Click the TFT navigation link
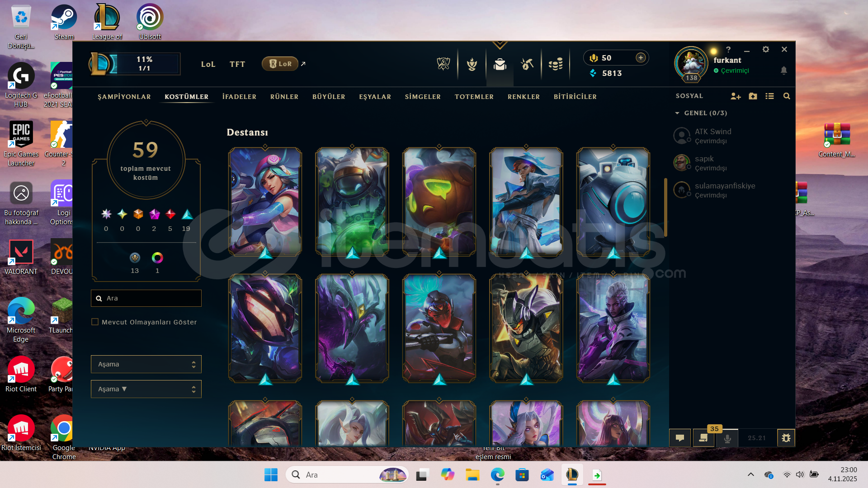Screen dimensions: 868x488 click(x=237, y=64)
